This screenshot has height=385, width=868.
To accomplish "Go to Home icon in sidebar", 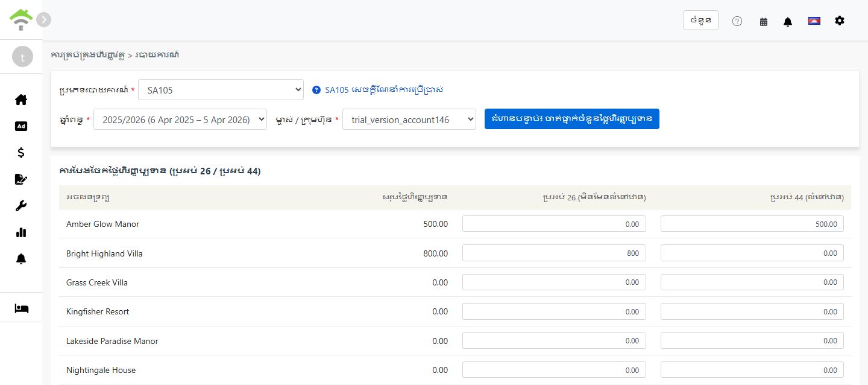I will [21, 100].
